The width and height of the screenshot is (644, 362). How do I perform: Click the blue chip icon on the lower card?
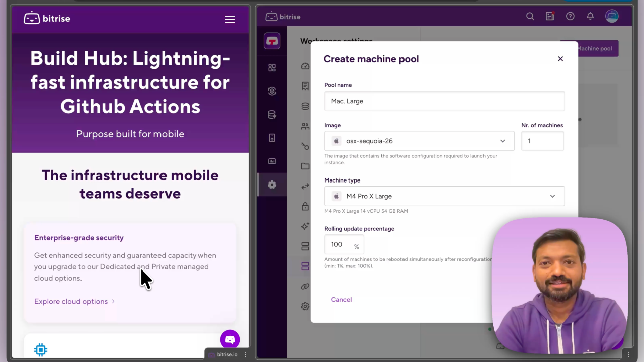tap(41, 350)
